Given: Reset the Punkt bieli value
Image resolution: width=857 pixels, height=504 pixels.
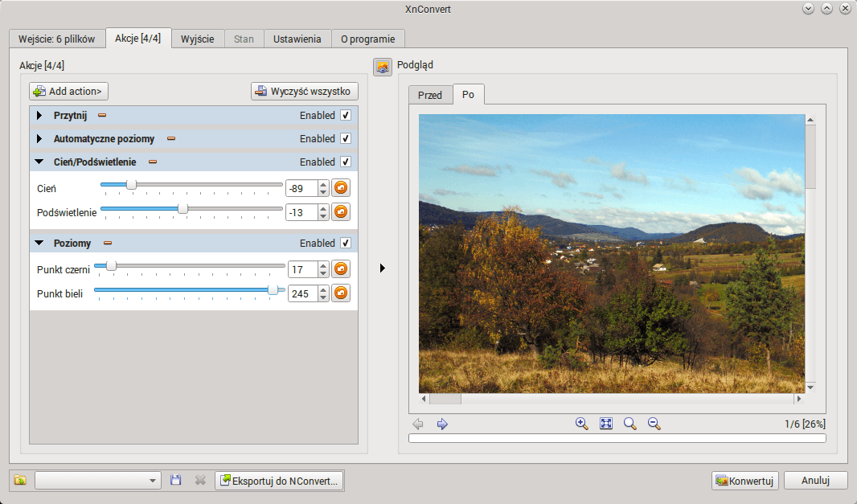Looking at the screenshot, I should tap(341, 293).
